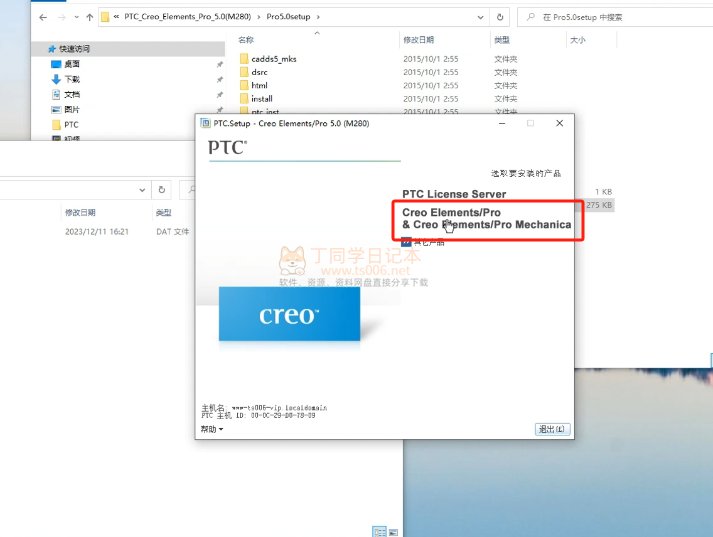Click the 退出 button in setup
This screenshot has height=537, width=713.
click(552, 429)
